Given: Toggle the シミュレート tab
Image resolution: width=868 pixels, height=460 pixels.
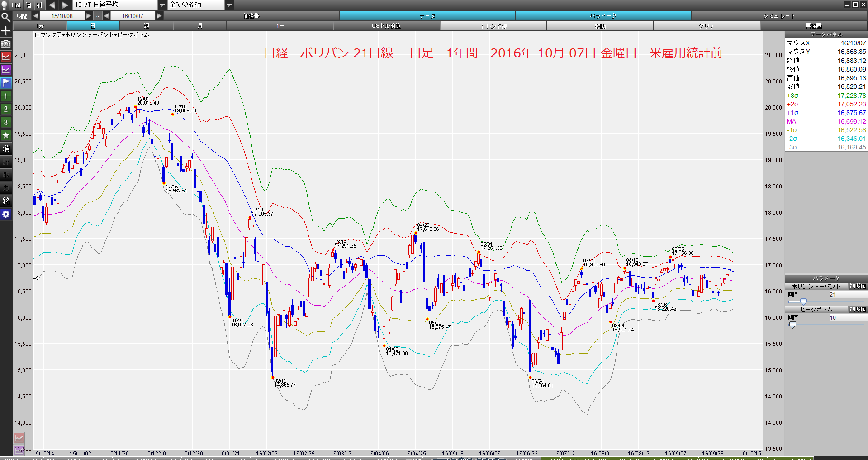Looking at the screenshot, I should 779,16.
